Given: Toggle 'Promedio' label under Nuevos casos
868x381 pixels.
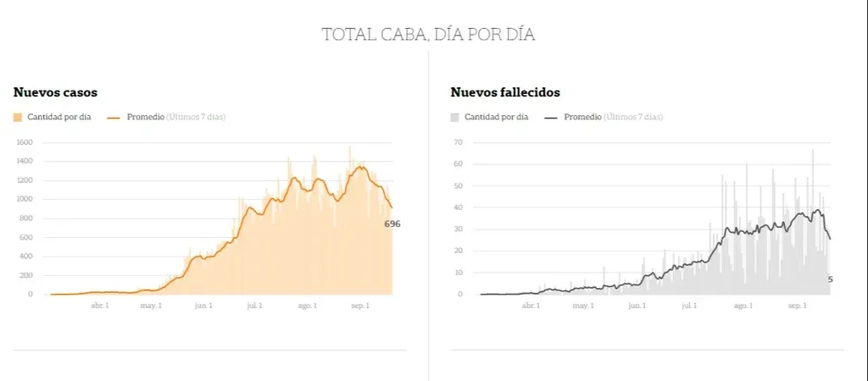Looking at the screenshot, I should [x=145, y=117].
